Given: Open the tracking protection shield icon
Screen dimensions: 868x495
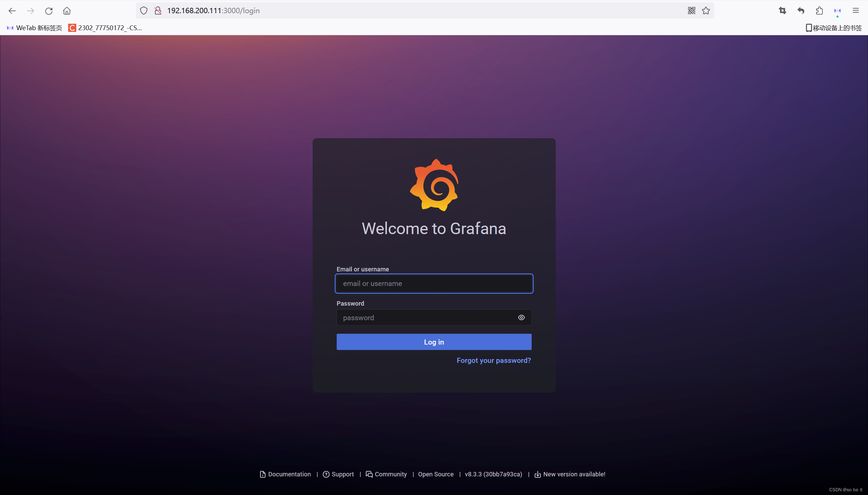Looking at the screenshot, I should tap(144, 11).
